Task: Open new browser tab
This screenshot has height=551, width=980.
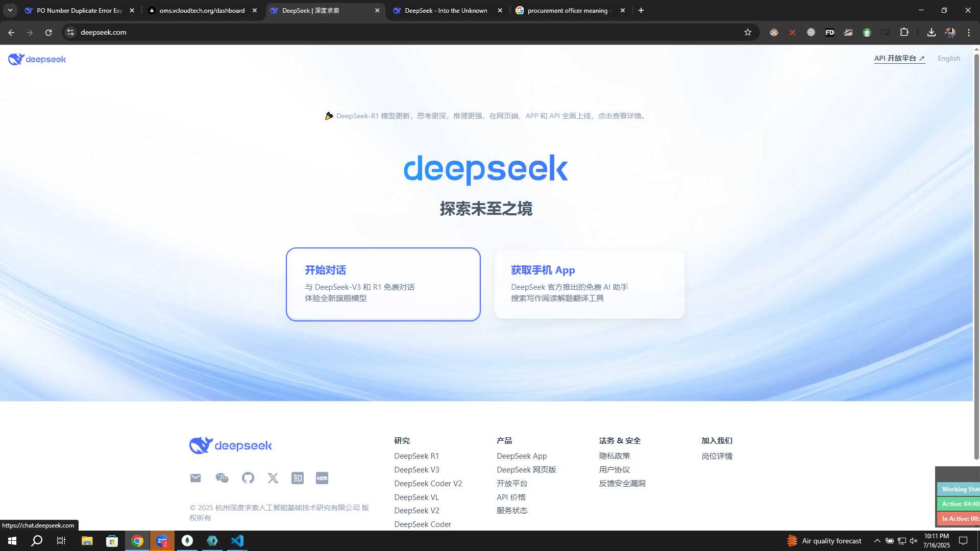Action: coord(641,10)
